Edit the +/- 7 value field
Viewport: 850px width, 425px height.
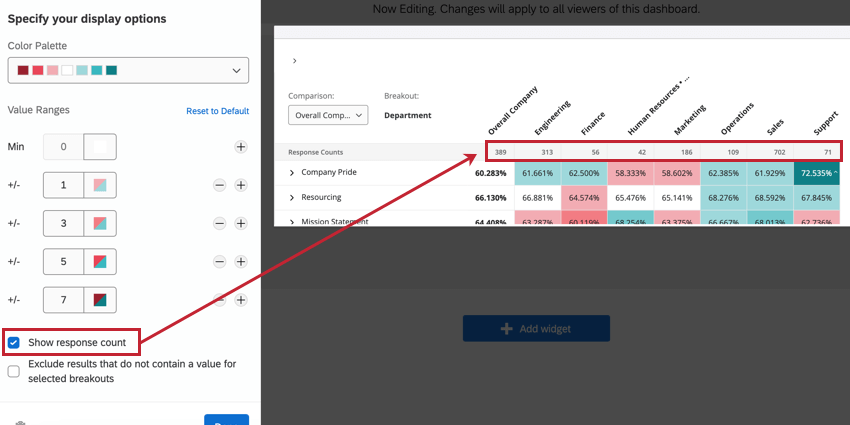tap(63, 300)
